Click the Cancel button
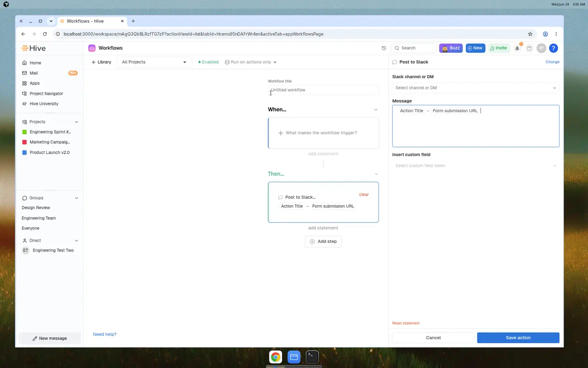 pos(433,338)
